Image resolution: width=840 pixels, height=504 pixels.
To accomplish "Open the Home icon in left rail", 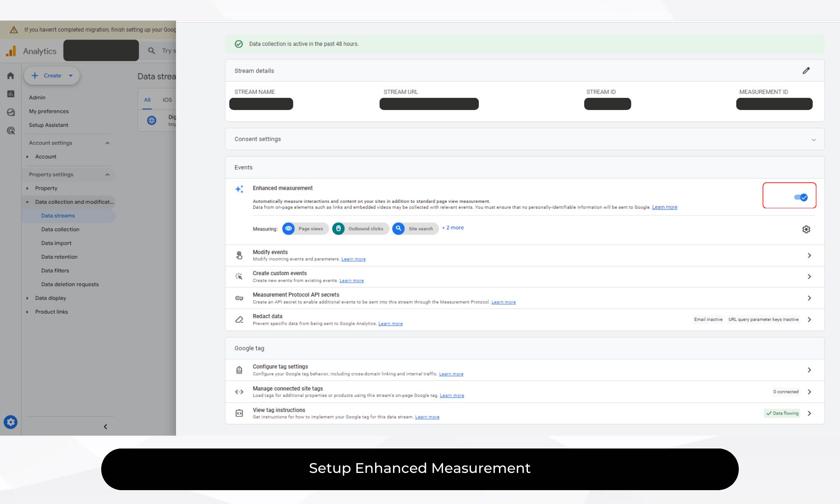I will (x=10, y=76).
